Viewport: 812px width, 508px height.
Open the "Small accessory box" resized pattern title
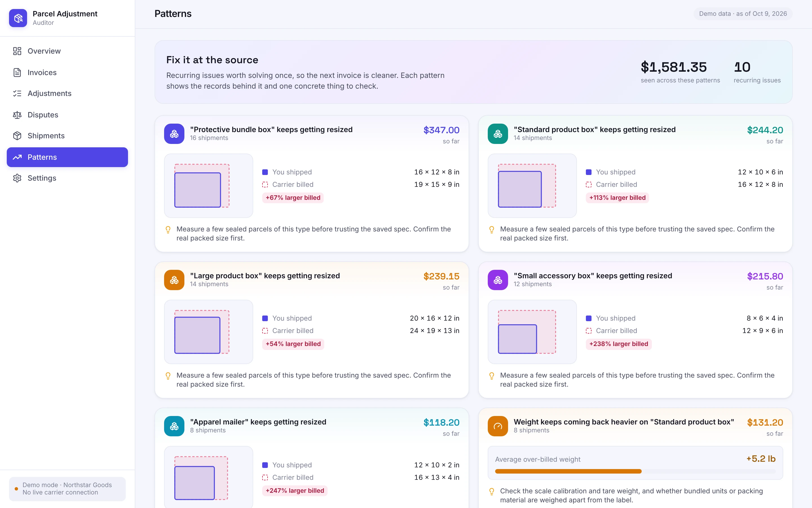point(593,276)
